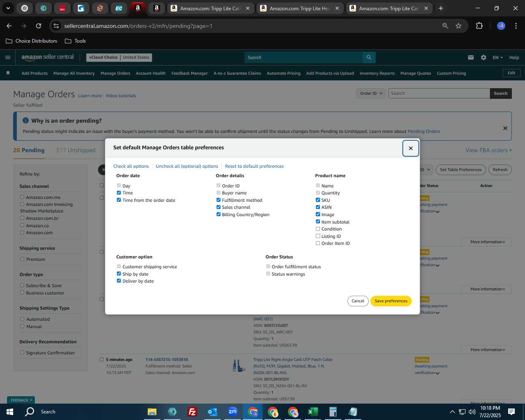Dismiss the pending order info banner
Viewport: 525px width, 420px height.
pyautogui.click(x=505, y=128)
